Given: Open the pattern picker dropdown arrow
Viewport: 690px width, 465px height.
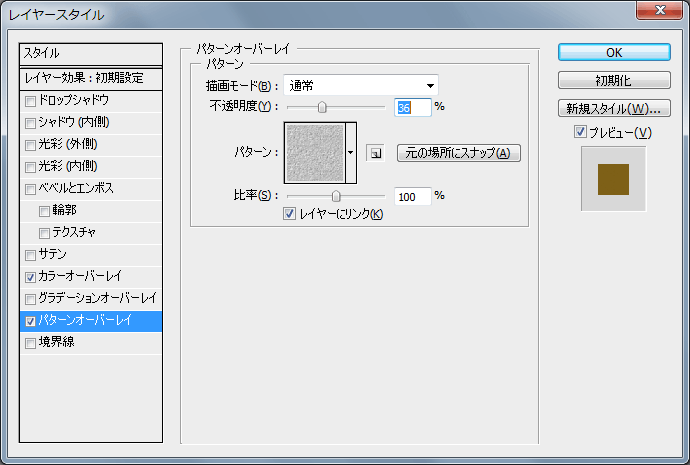Looking at the screenshot, I should click(x=351, y=153).
